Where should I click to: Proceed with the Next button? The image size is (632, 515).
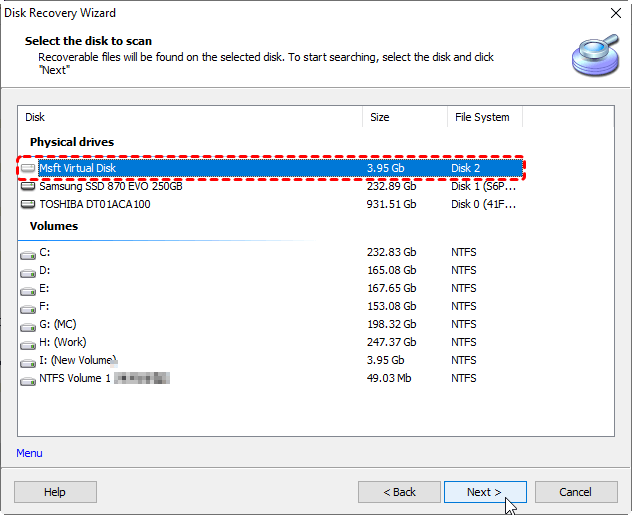point(485,492)
